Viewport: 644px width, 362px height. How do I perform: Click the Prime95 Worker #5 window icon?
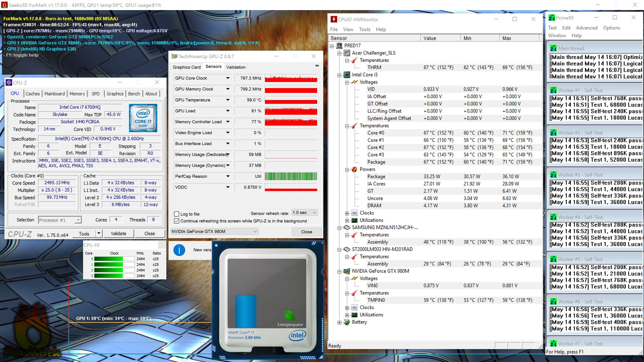pyautogui.click(x=553, y=259)
